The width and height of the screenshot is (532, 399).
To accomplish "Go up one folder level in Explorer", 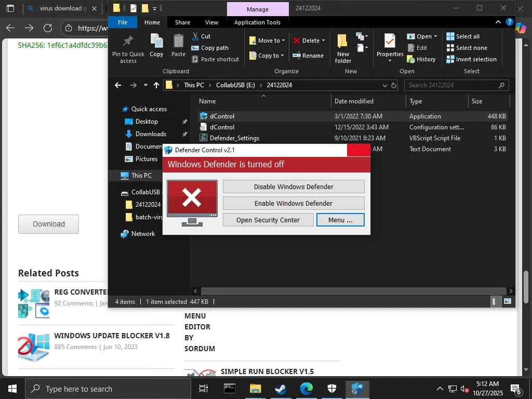I will [x=156, y=85].
